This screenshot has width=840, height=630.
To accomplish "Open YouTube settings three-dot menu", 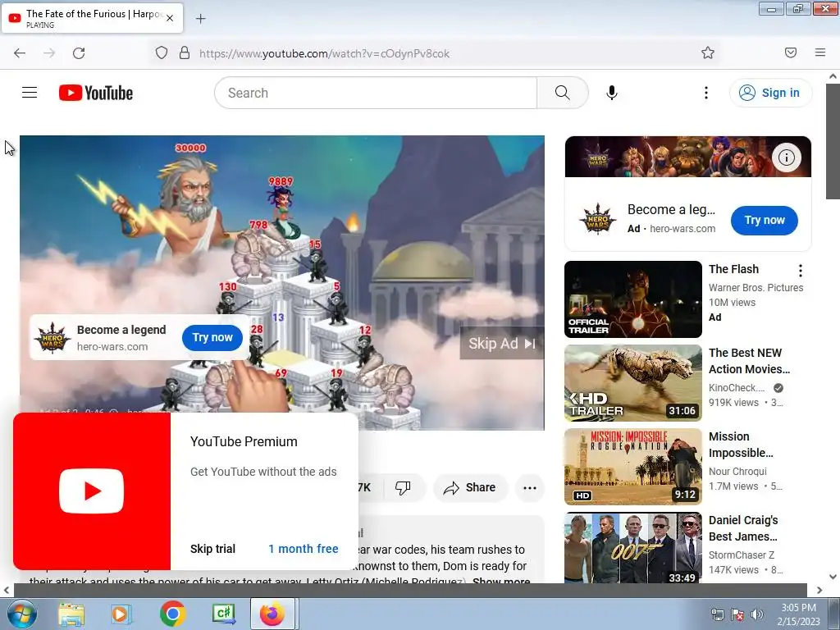I will coord(706,93).
